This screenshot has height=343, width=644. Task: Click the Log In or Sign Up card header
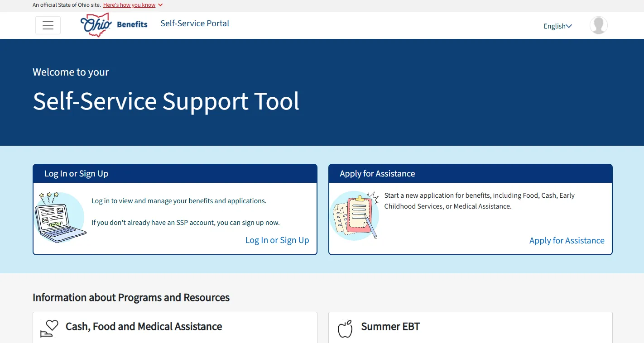coord(175,174)
